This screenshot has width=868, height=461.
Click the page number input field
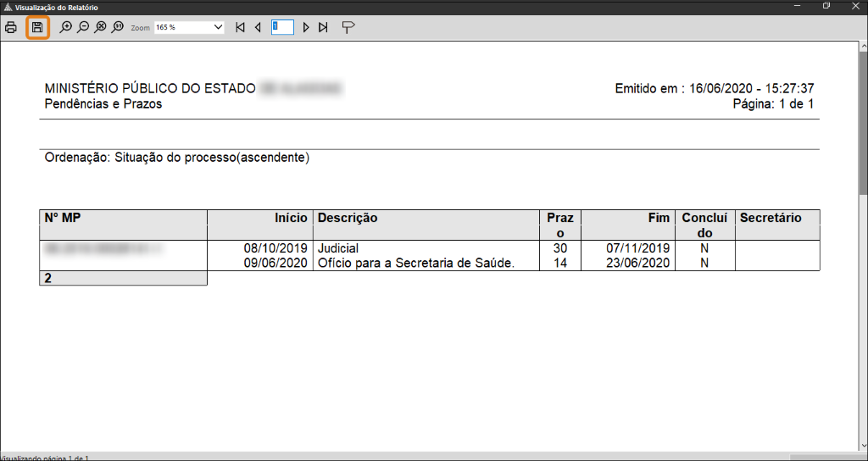click(282, 27)
